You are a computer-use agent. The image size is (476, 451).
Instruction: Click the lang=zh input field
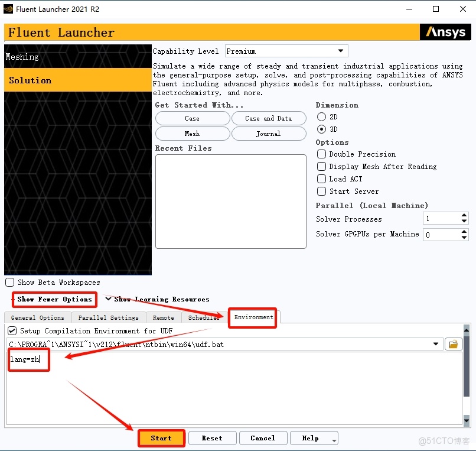click(x=28, y=359)
